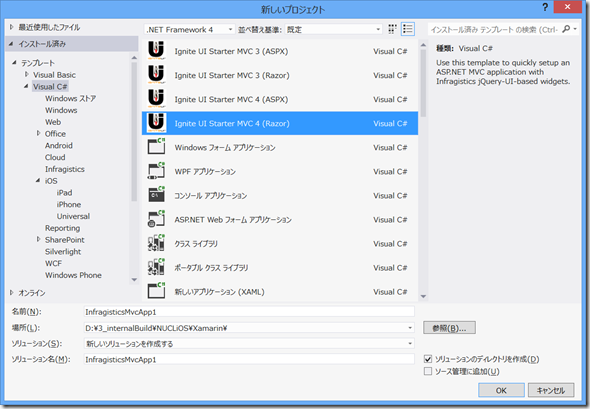Click the ASP.NET Web フォーム template icon

(156, 219)
